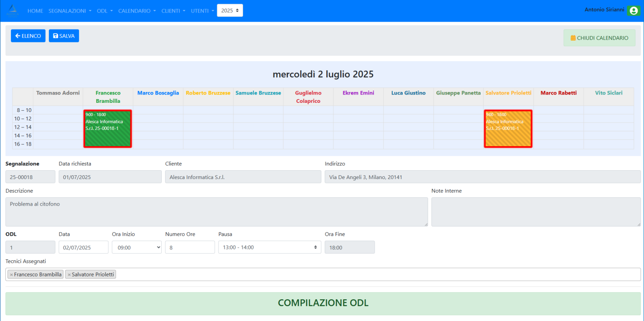The height and width of the screenshot is (321, 644).
Task: Select the green Francesco Brambilla appointment block
Action: pos(108,129)
